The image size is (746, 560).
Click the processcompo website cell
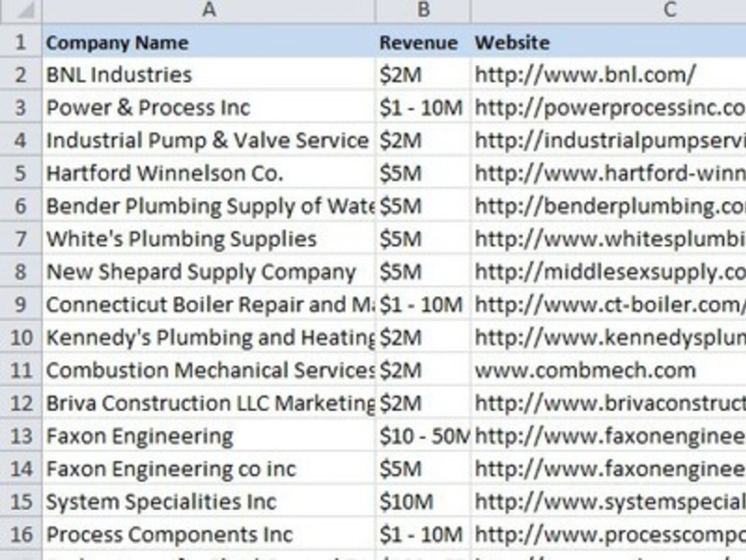click(609, 535)
